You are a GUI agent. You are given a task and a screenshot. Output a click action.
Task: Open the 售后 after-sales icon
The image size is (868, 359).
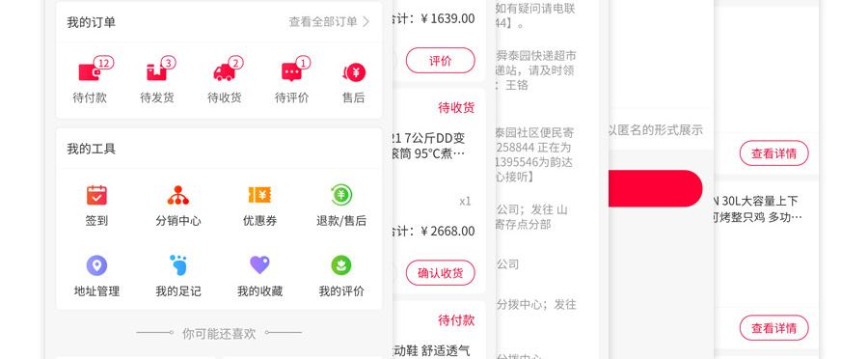(x=354, y=72)
